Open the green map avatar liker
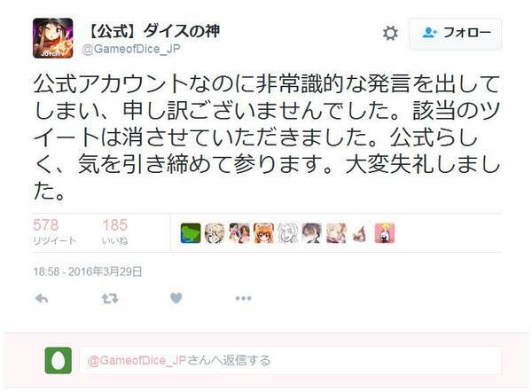532x392 pixels. [x=191, y=233]
